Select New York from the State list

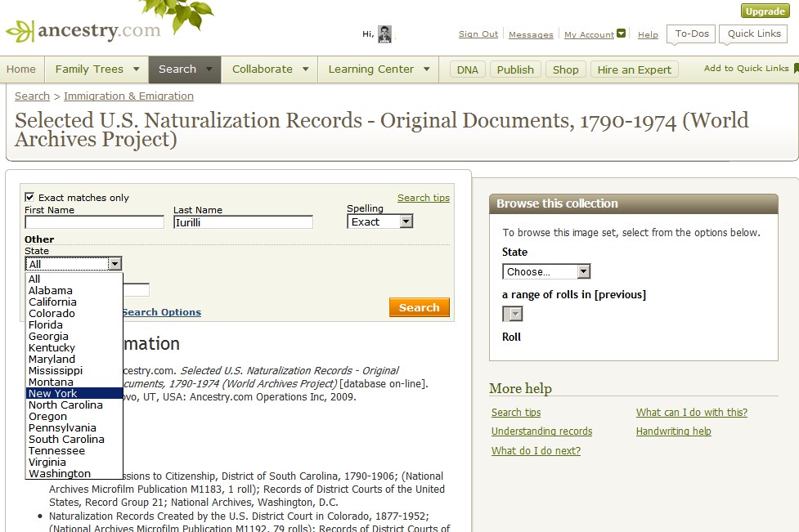pyautogui.click(x=52, y=393)
